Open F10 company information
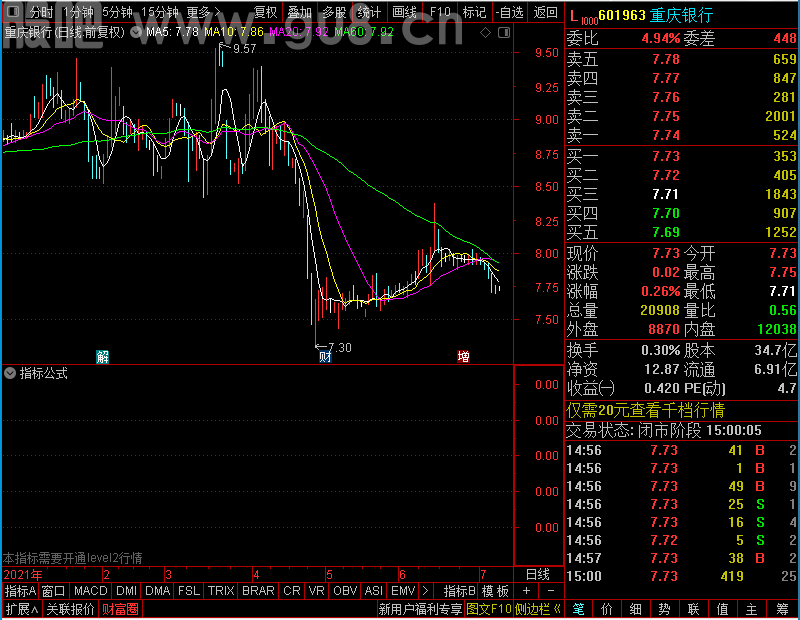800x620 pixels. (440, 12)
